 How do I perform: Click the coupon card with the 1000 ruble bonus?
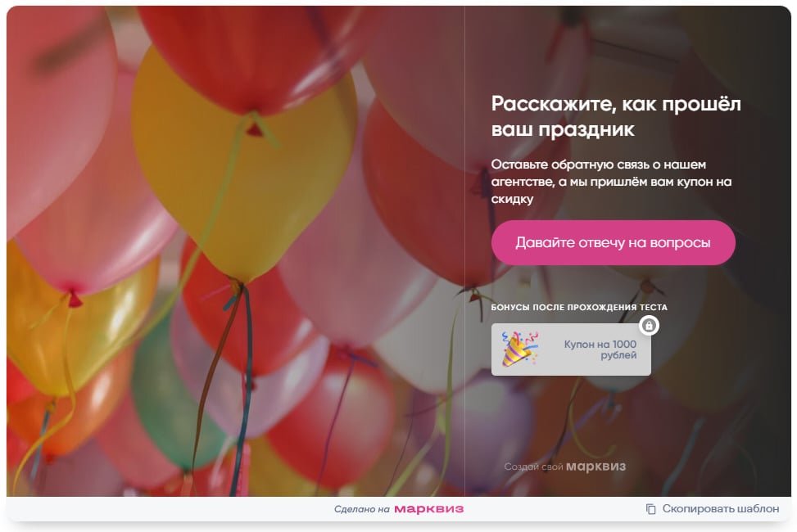point(571,349)
